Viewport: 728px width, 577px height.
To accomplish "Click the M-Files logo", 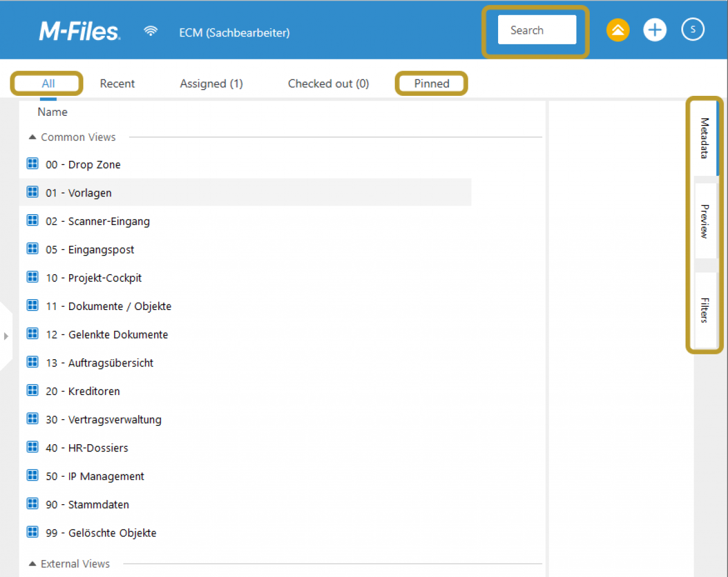I will [79, 31].
